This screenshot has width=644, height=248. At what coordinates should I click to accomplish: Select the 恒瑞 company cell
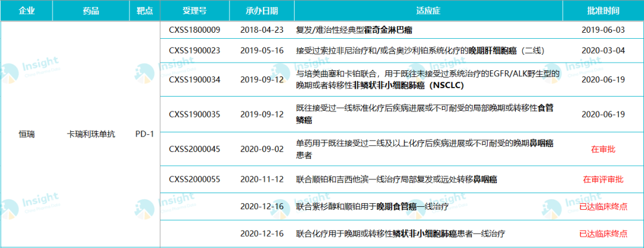click(26, 134)
